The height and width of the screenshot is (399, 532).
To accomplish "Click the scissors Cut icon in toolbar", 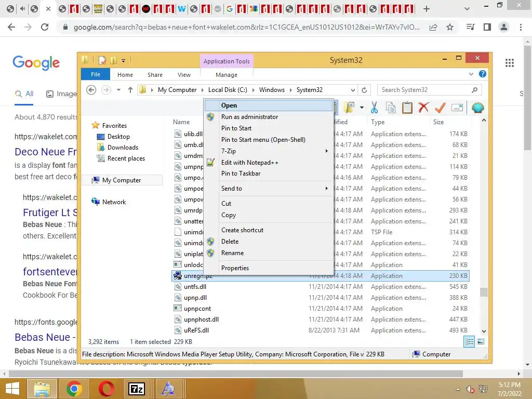I will coord(374,108).
